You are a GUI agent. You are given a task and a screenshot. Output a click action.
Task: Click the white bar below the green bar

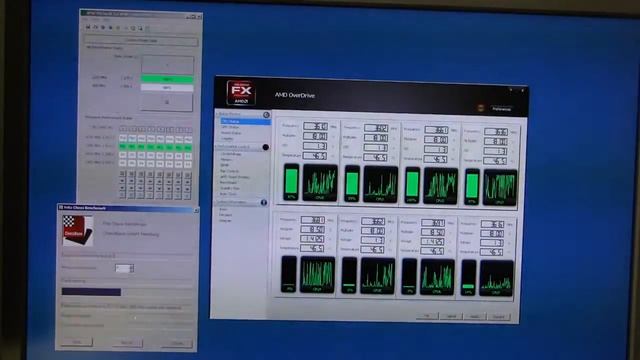[167, 88]
